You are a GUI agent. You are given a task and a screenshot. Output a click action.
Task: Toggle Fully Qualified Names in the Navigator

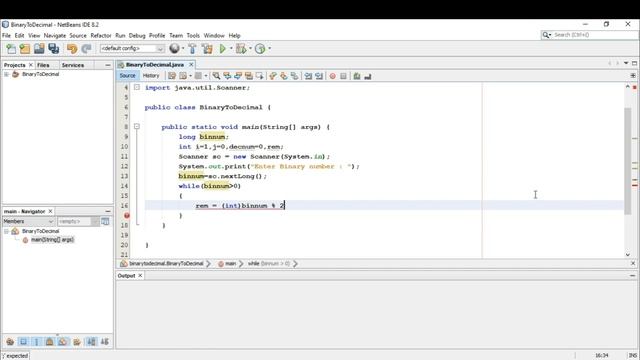point(77,342)
